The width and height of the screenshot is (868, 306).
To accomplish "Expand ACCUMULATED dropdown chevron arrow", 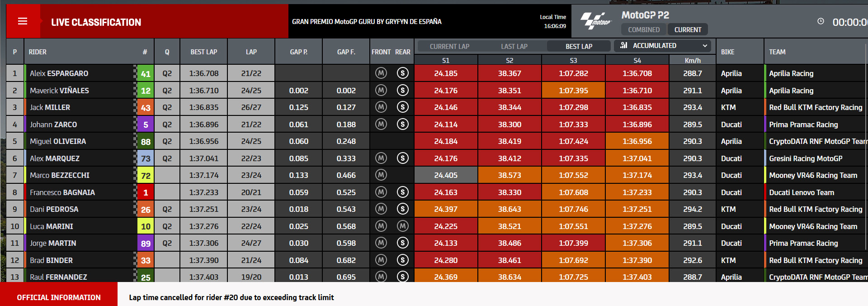I will [704, 46].
